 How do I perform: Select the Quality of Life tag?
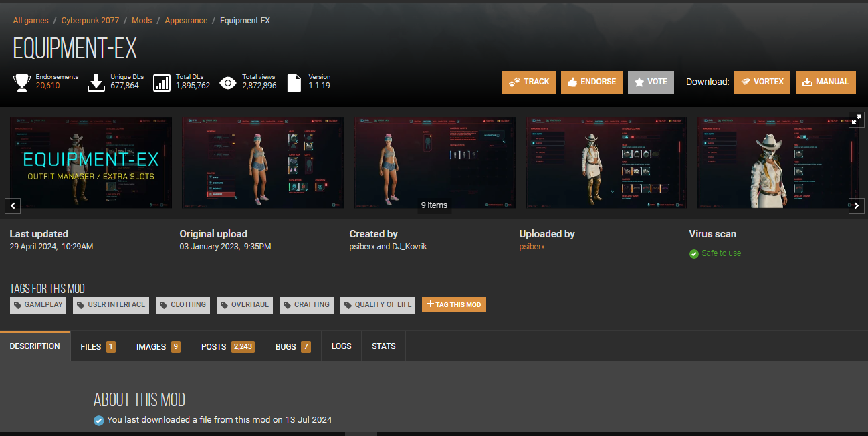click(x=378, y=305)
